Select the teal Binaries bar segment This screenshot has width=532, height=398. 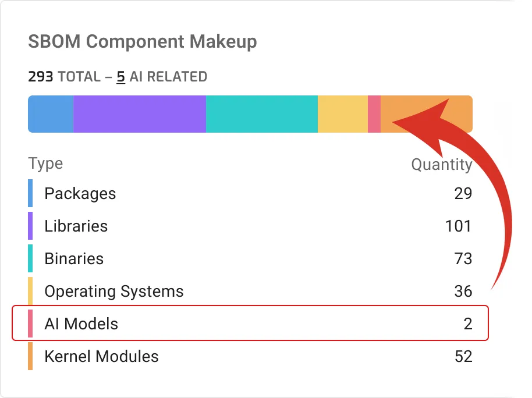(x=262, y=114)
